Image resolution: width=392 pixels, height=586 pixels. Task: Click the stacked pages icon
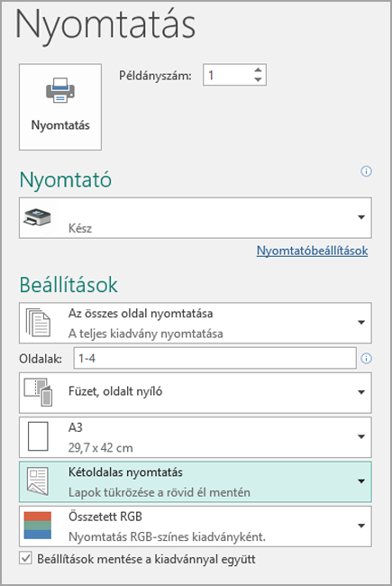click(x=38, y=322)
